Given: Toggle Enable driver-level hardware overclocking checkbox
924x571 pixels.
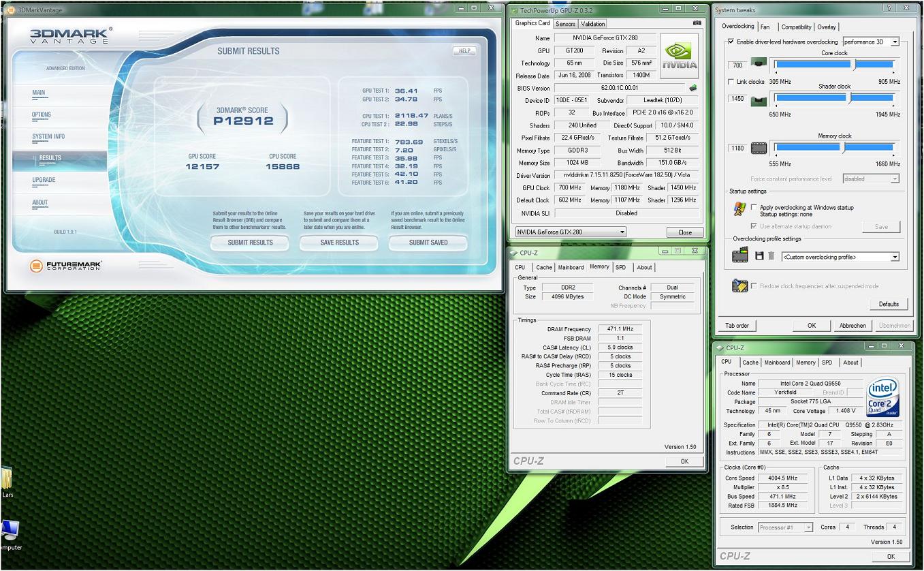Looking at the screenshot, I should tap(731, 42).
